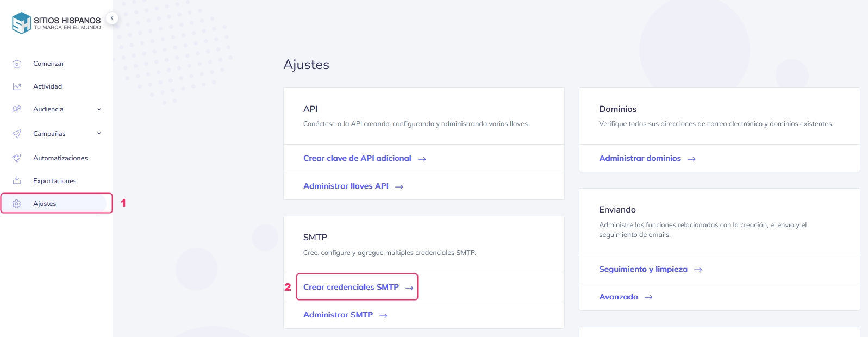868x337 pixels.
Task: Open the Actividad menu item
Action: (x=47, y=86)
